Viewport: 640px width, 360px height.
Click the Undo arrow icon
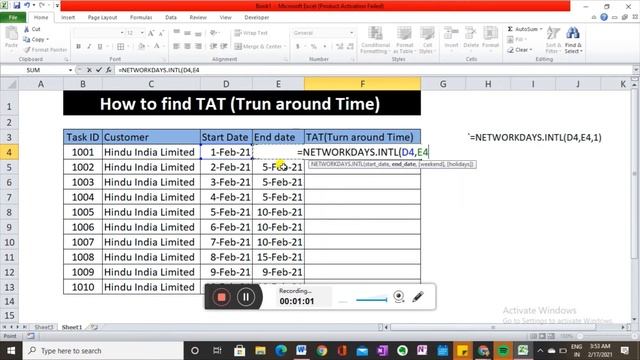tap(27, 6)
